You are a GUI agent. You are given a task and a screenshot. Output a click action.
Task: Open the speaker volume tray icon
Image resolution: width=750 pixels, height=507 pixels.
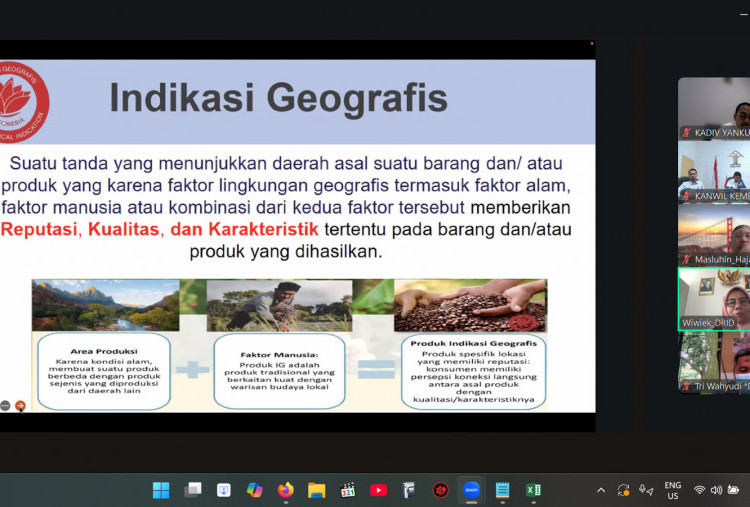click(x=716, y=490)
